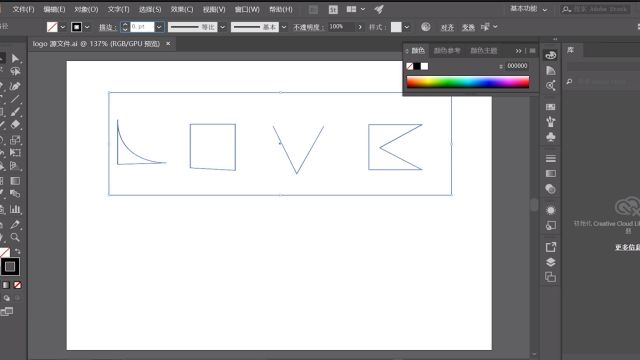The image size is (640, 360).
Task: Open the Color Guide panel icon in dock
Action: tap(551, 70)
